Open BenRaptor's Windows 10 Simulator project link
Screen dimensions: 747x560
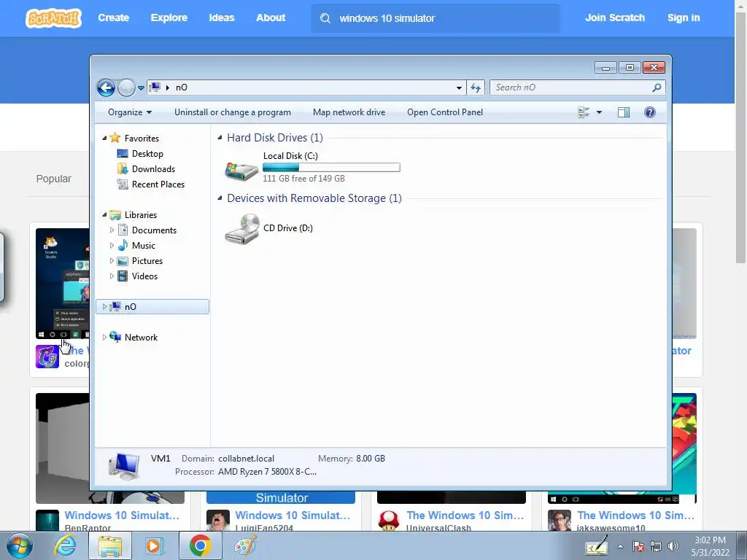point(122,516)
